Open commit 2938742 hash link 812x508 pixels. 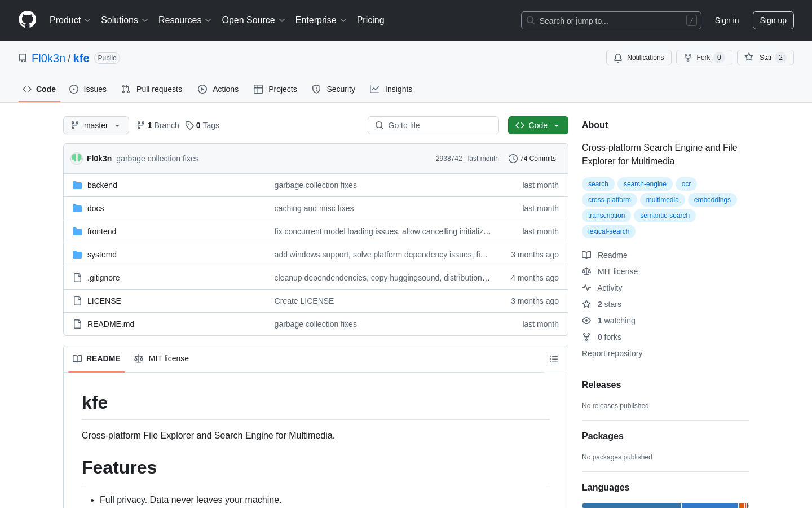449,159
